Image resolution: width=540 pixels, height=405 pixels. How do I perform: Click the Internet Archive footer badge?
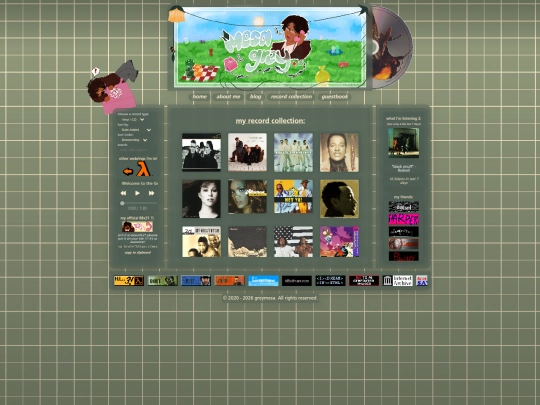tap(397, 281)
